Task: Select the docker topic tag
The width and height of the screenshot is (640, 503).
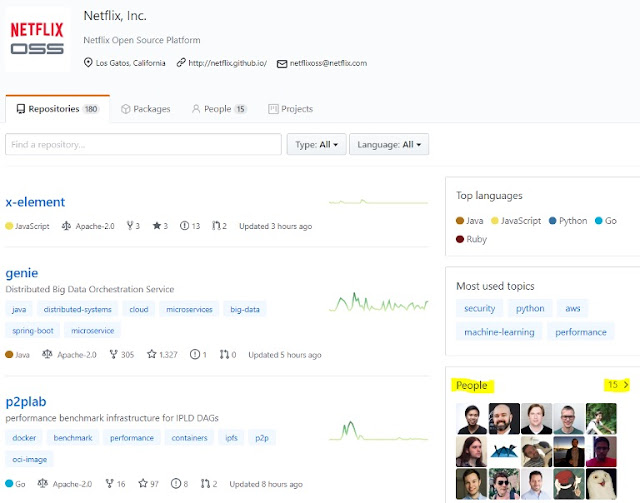Action: [x=24, y=438]
